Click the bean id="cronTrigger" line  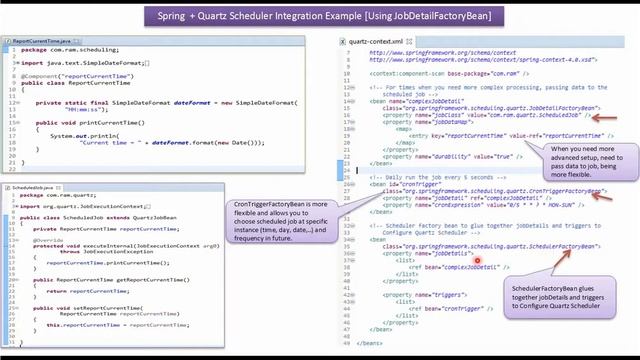point(405,184)
